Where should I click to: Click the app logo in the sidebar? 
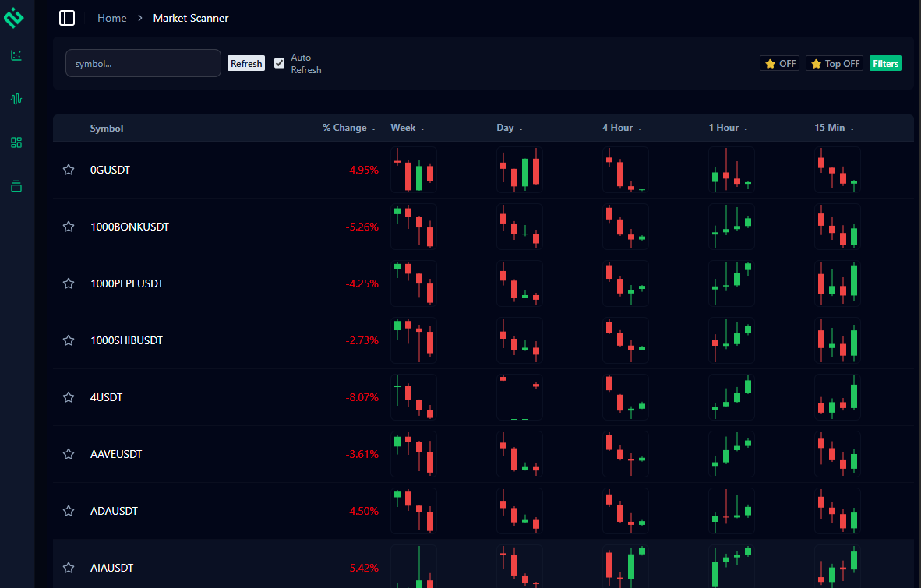pos(15,17)
